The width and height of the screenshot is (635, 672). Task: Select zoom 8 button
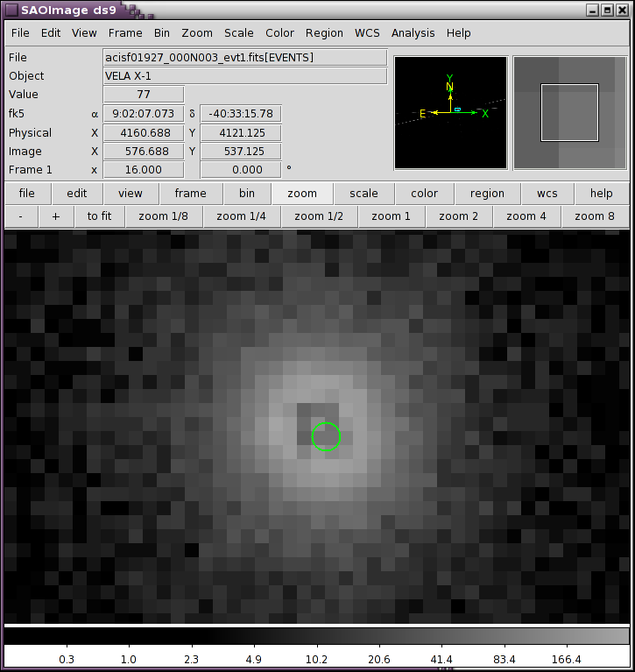(594, 216)
